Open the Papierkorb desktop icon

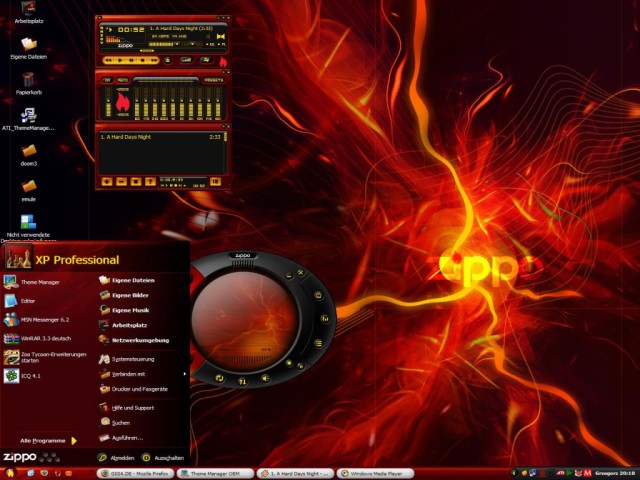[29, 83]
